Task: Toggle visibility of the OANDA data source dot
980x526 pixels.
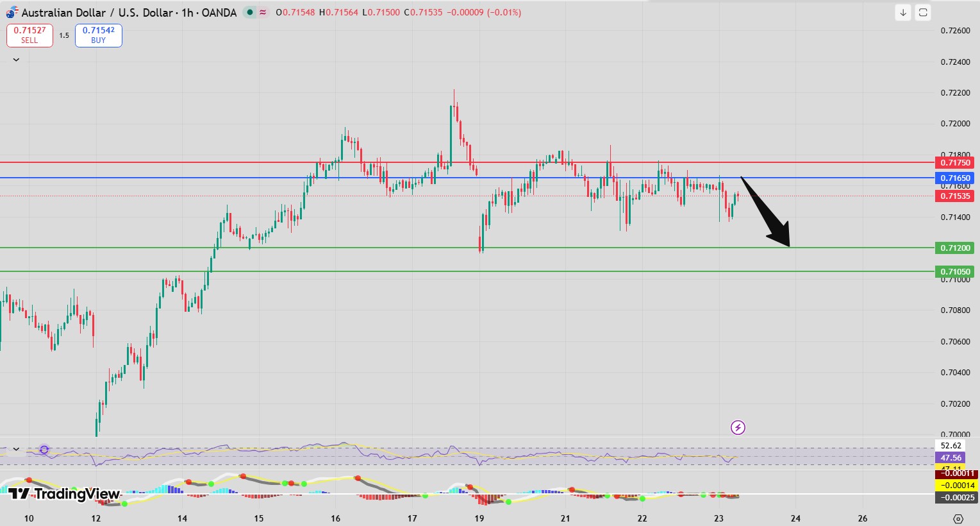Action: tap(249, 12)
